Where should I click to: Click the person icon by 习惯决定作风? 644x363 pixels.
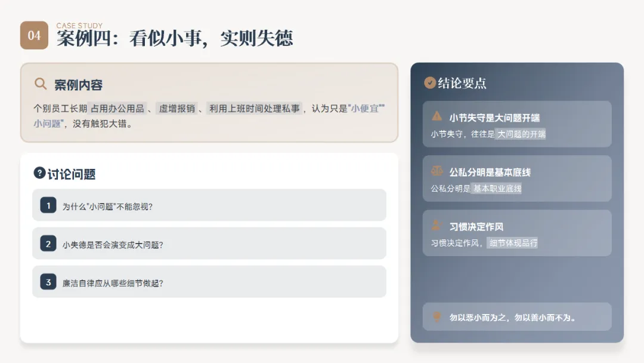pos(436,225)
